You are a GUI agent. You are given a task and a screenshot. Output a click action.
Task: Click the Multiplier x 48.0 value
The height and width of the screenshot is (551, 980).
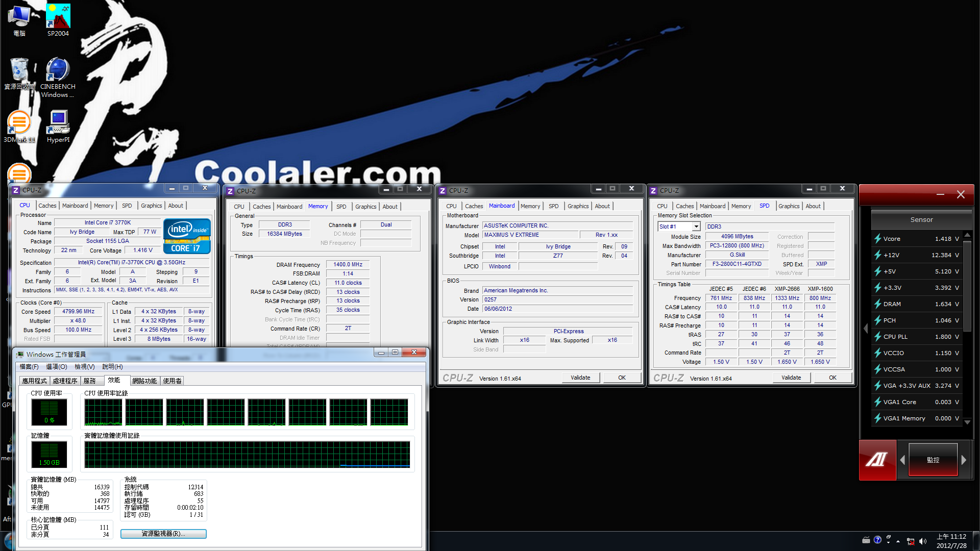click(79, 321)
